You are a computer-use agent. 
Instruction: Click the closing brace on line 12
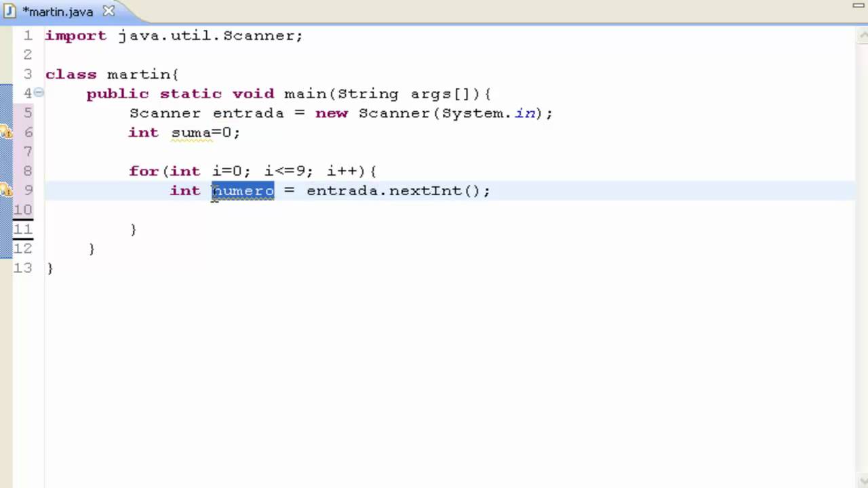92,249
